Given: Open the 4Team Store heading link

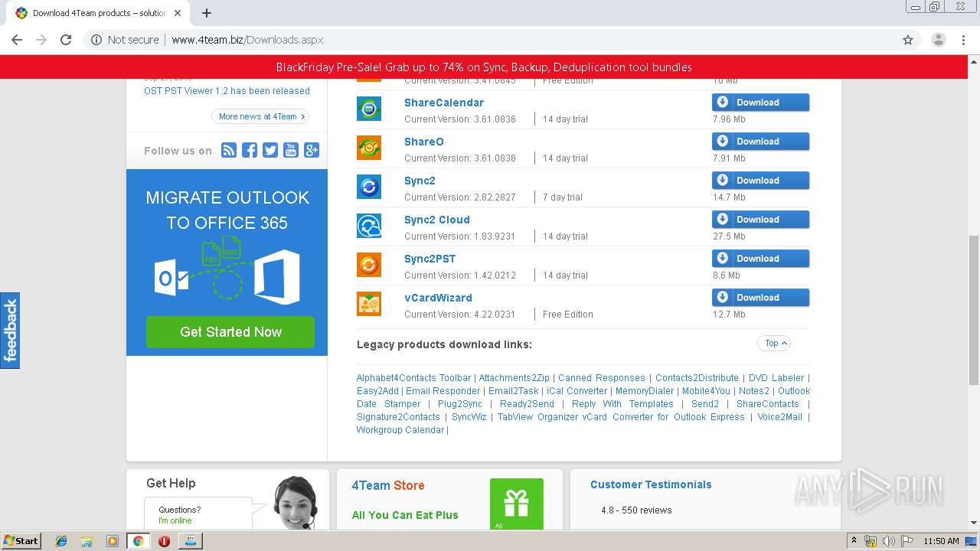Looking at the screenshot, I should click(387, 485).
